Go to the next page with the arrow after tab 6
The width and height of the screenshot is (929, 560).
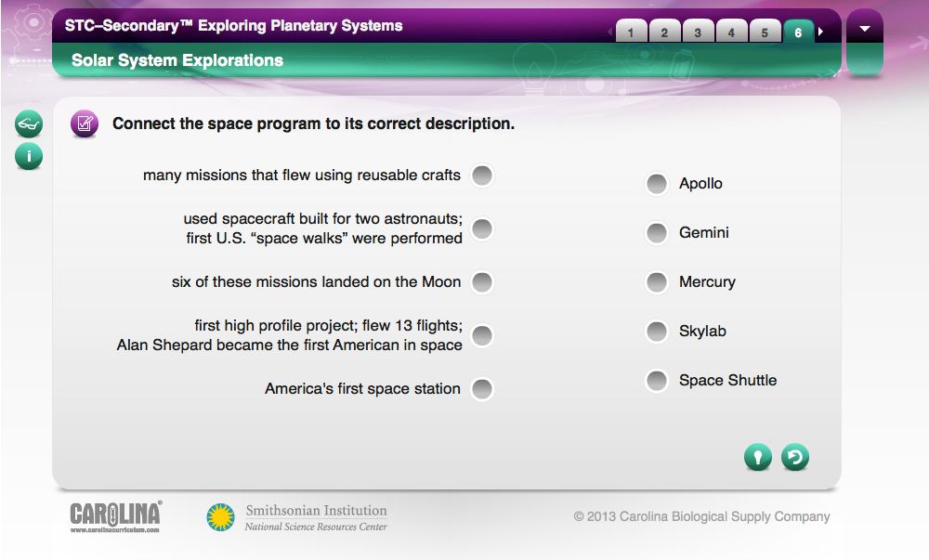click(820, 32)
